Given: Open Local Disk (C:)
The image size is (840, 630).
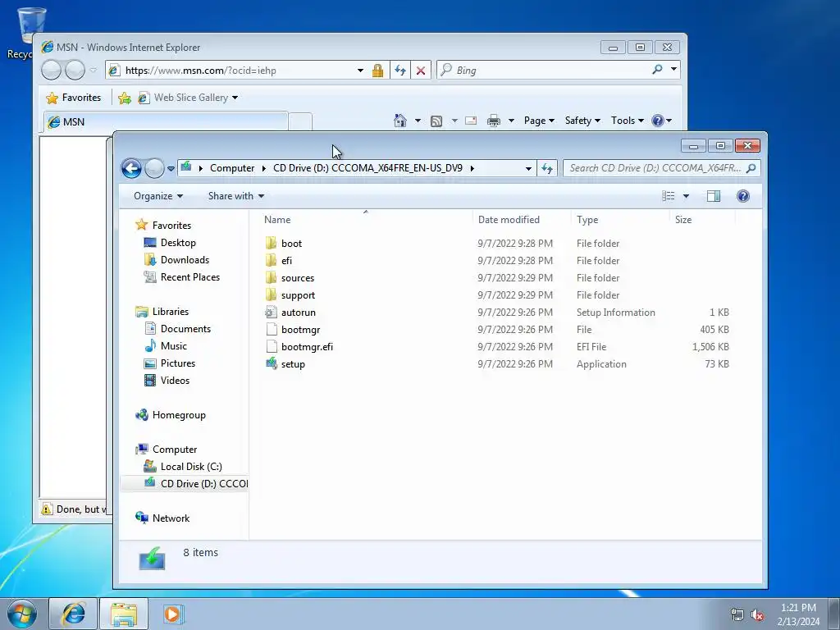Looking at the screenshot, I should click(x=190, y=466).
